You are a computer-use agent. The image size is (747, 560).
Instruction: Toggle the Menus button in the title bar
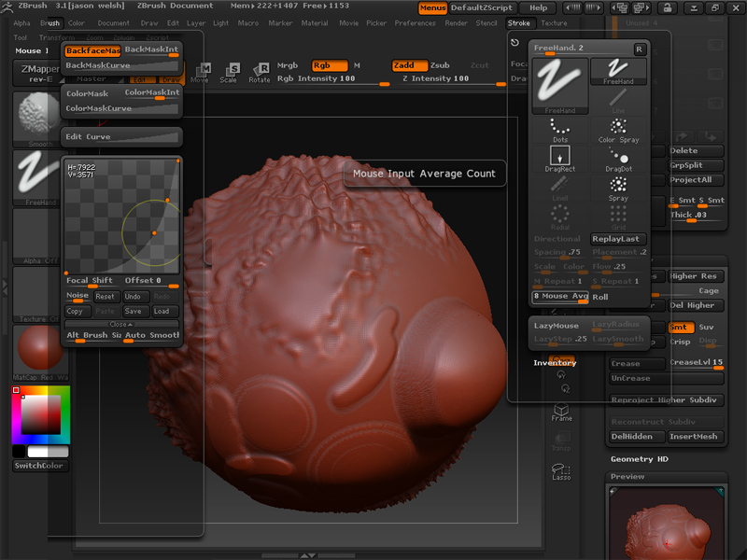tap(432, 7)
